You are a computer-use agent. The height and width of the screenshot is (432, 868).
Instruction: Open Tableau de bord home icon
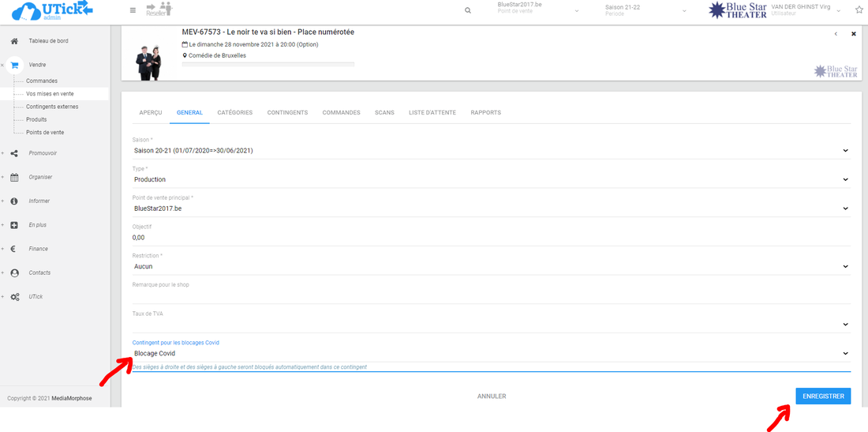(14, 41)
